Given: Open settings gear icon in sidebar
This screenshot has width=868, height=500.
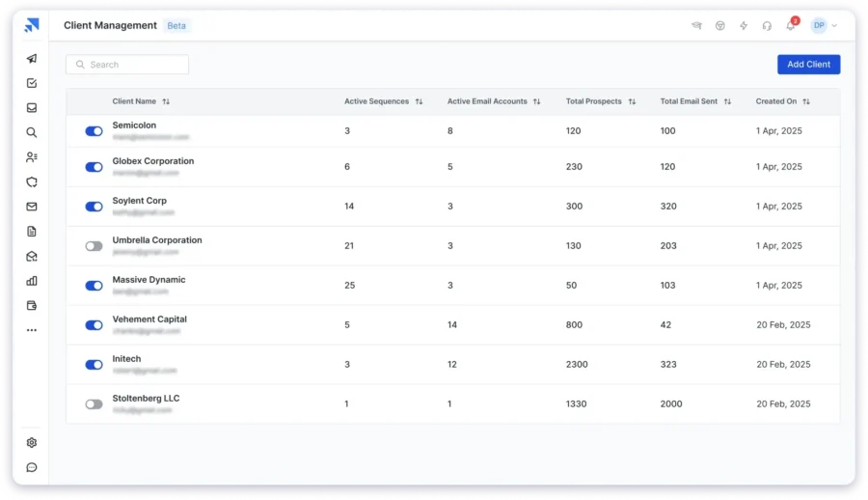Looking at the screenshot, I should (32, 442).
